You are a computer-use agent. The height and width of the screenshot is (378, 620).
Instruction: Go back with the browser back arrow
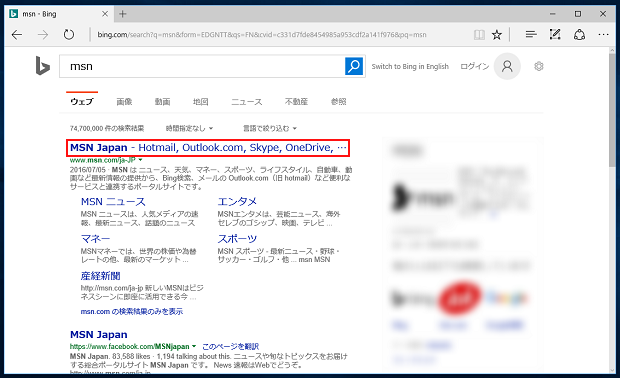[x=17, y=35]
